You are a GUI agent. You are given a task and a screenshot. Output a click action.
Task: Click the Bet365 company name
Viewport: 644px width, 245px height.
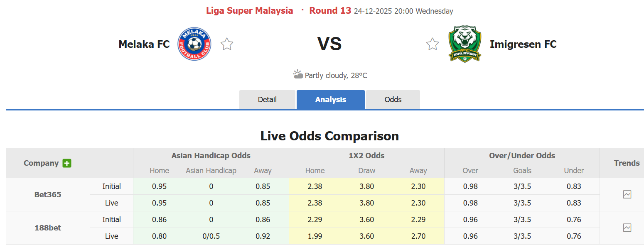(x=48, y=194)
